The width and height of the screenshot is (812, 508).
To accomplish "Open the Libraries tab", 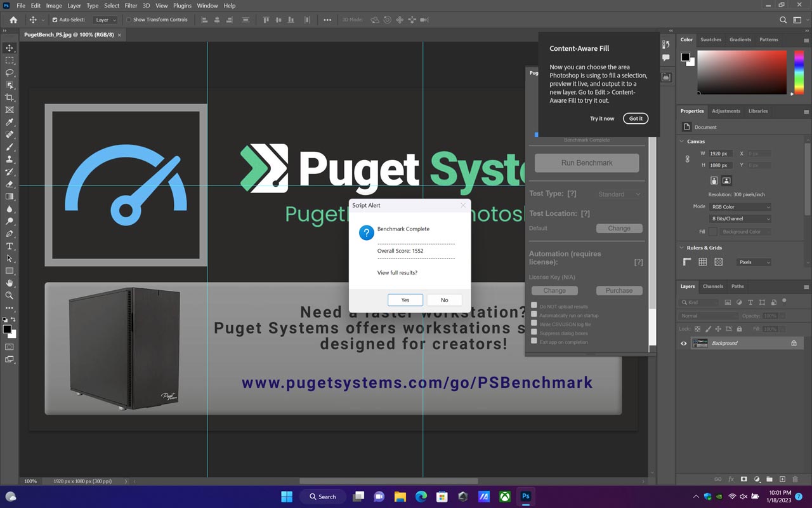I will (x=758, y=111).
